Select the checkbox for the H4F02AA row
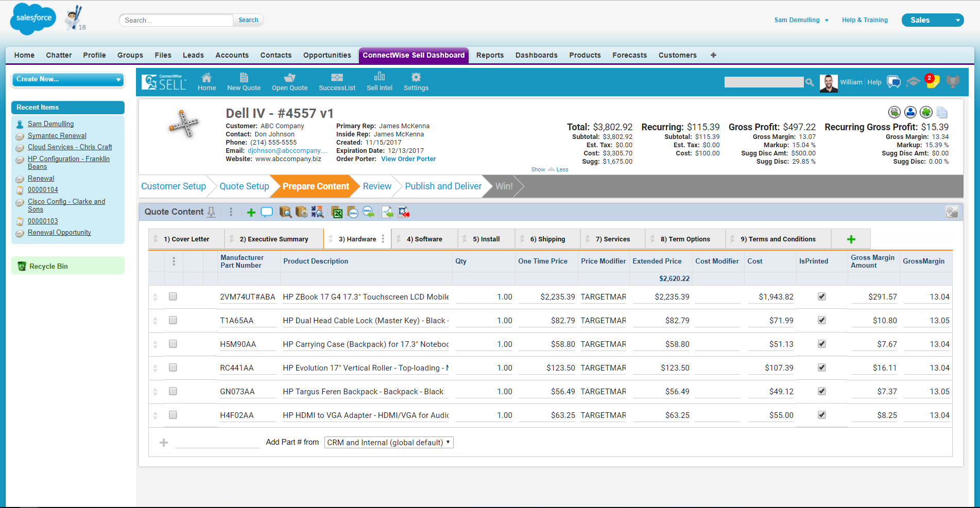Image resolution: width=980 pixels, height=508 pixels. 173,415
